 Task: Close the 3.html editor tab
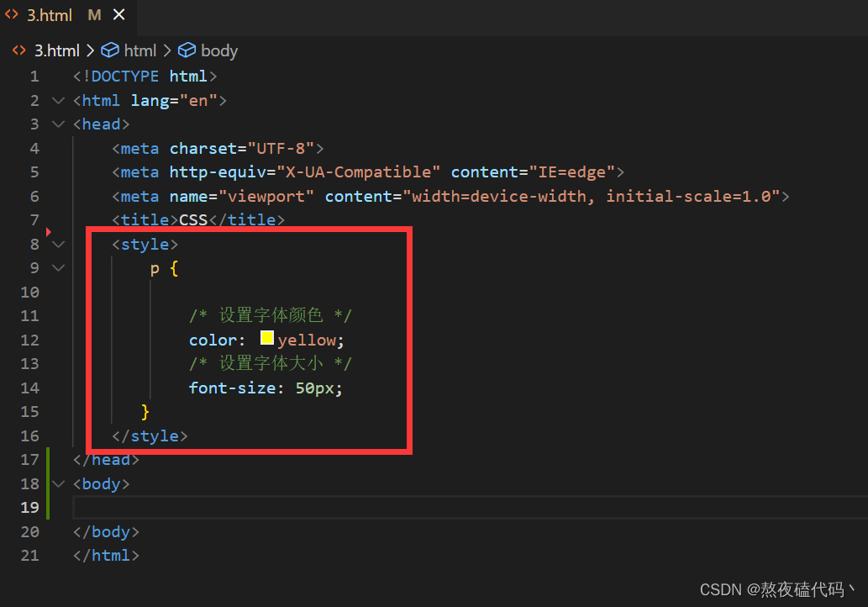point(118,15)
